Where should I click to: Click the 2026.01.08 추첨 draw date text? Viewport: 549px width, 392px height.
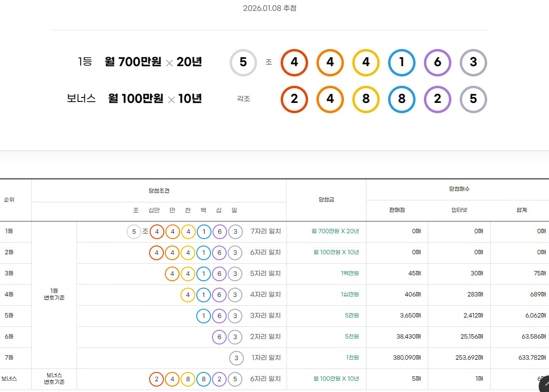(x=269, y=8)
